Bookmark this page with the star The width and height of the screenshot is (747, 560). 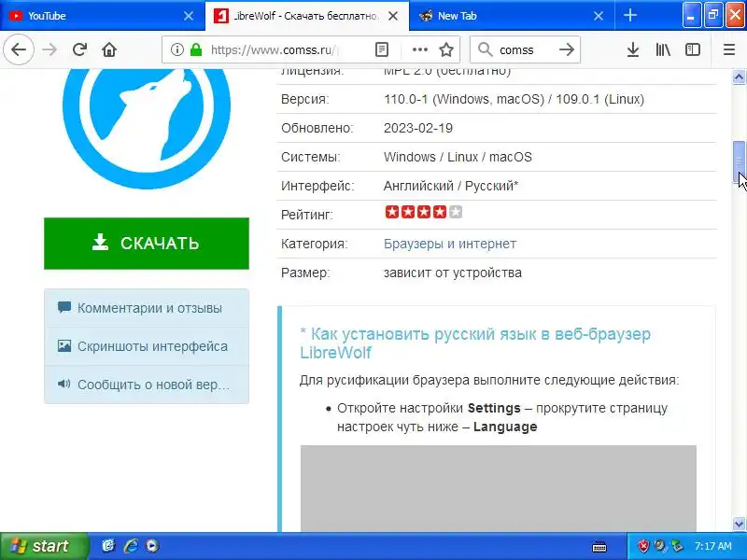(x=446, y=49)
